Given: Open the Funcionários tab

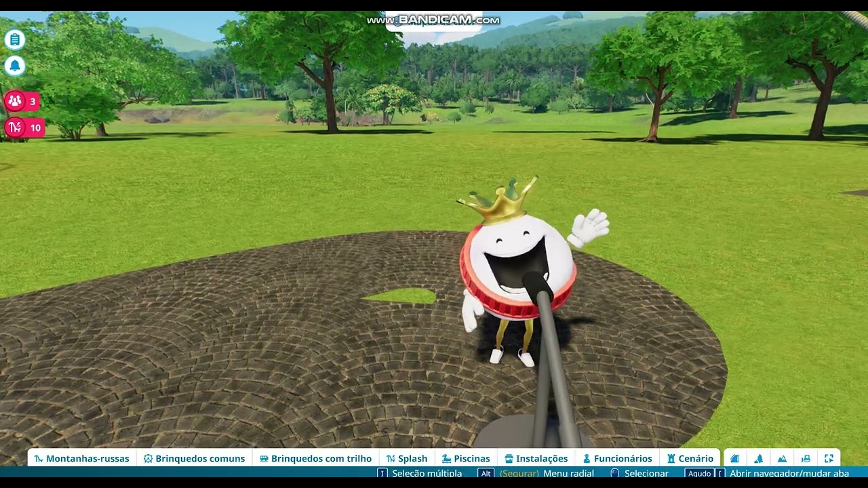Looking at the screenshot, I should point(617,458).
